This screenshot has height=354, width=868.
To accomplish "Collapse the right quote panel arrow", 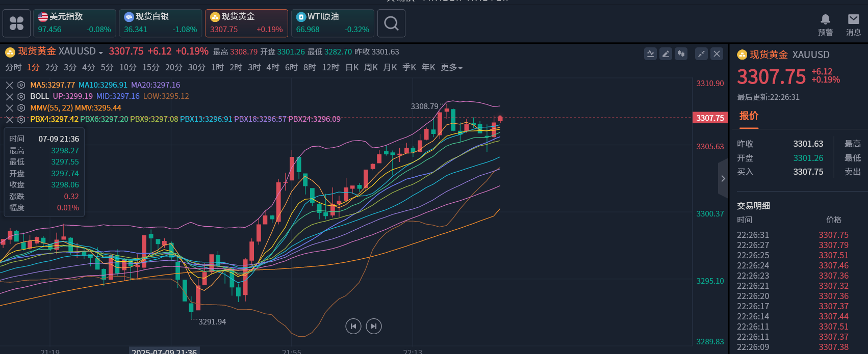I will pyautogui.click(x=723, y=178).
